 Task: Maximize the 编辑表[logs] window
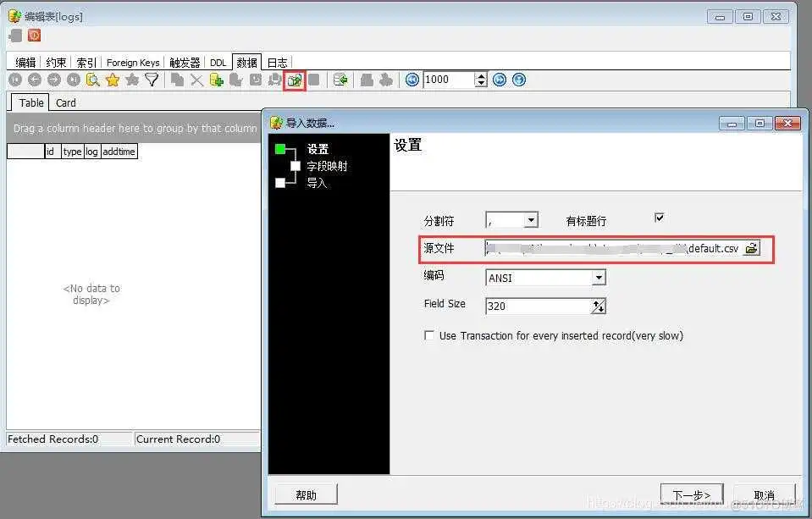[x=748, y=17]
